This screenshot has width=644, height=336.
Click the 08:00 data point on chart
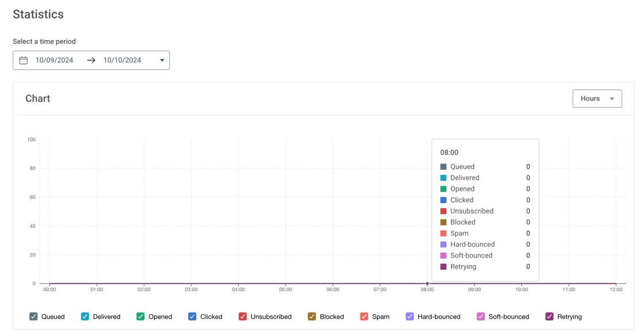coord(427,284)
